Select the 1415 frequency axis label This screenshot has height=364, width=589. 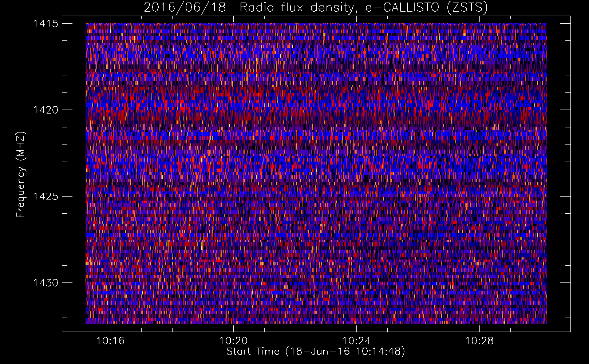[46, 24]
